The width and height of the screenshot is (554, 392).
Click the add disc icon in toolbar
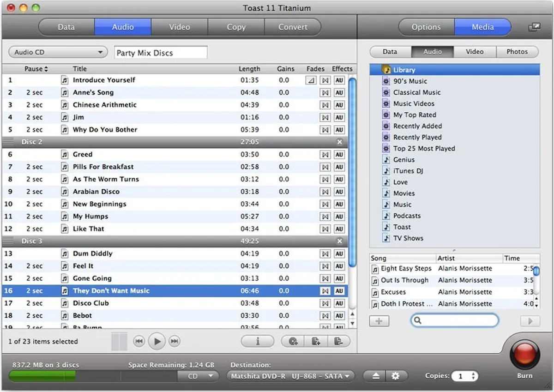pyautogui.click(x=293, y=341)
